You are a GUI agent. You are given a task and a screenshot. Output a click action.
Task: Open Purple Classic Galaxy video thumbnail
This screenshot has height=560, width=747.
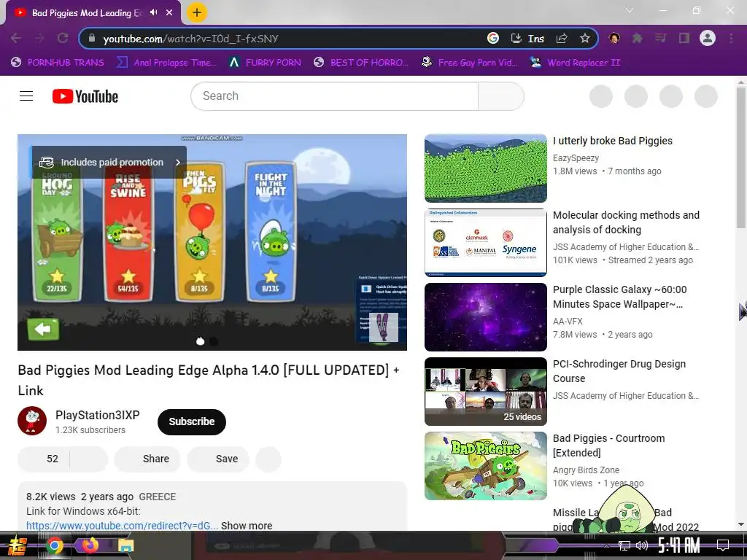(485, 316)
